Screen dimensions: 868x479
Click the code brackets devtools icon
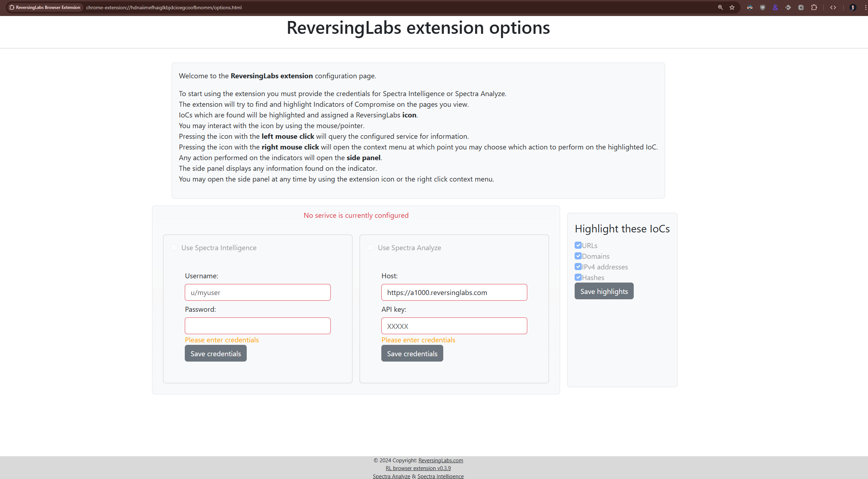coord(833,7)
